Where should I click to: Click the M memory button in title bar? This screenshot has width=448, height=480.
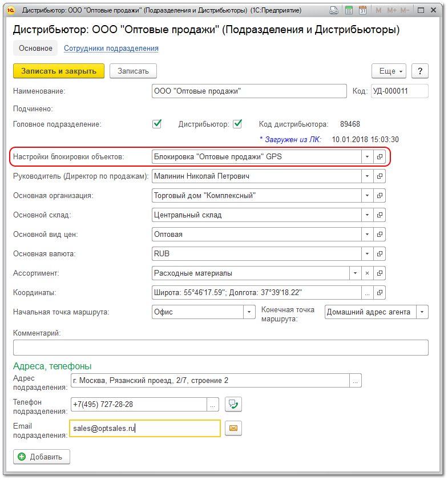[378, 10]
